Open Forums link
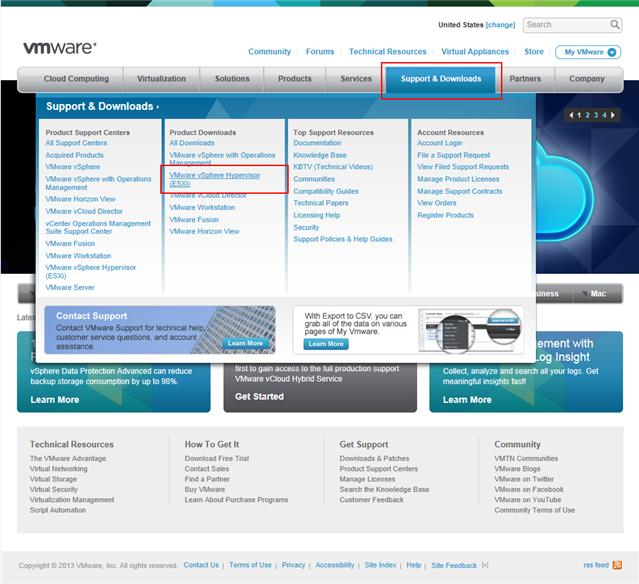This screenshot has height=584, width=639. pos(320,52)
